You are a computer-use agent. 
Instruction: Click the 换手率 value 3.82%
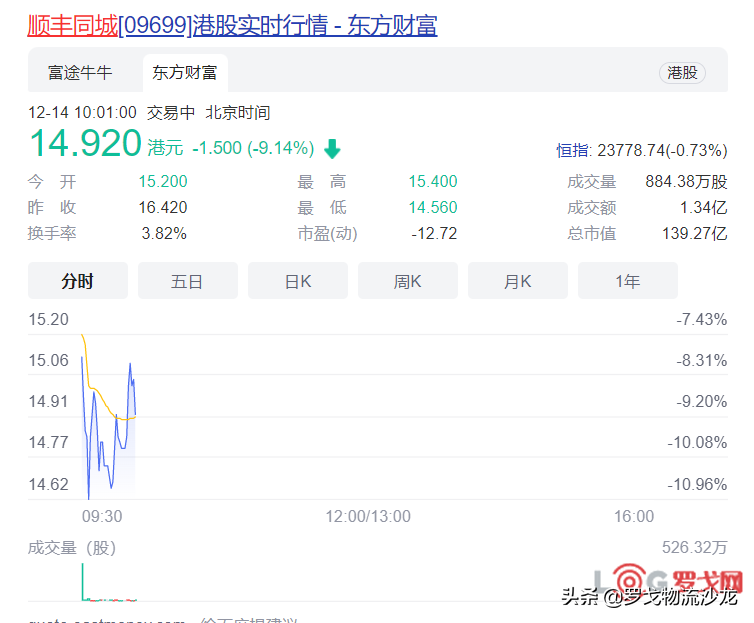(164, 234)
